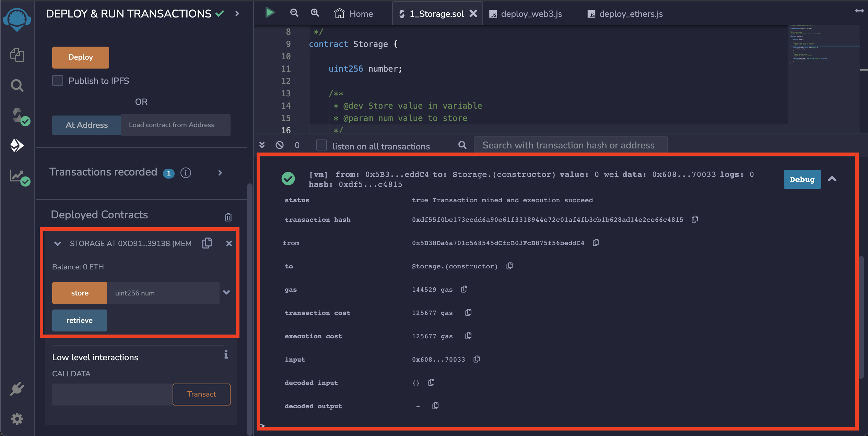Click the 'Balance: 0 ETH' text
Screen dimensions: 868x436
(78, 267)
